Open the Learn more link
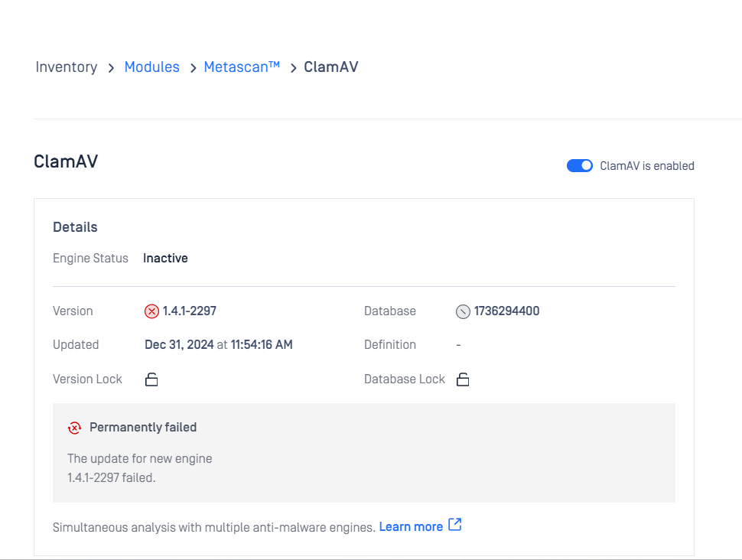Screen dimensions: 742x560 (411, 527)
